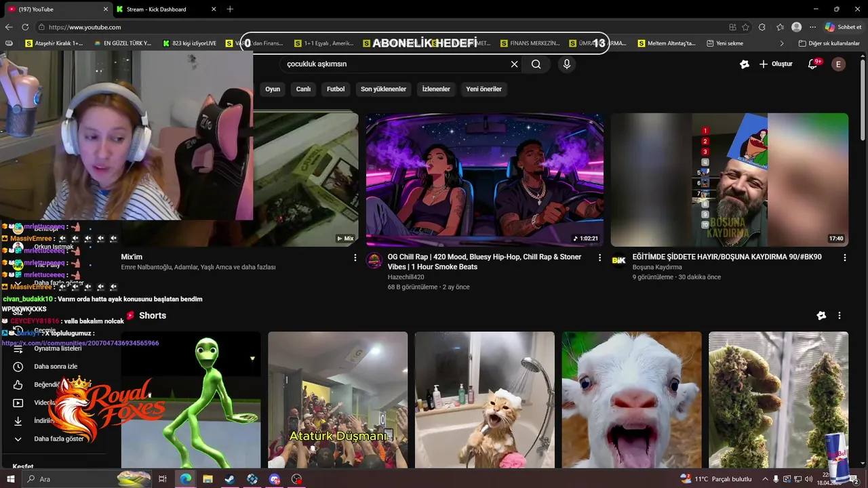Open options menu for Boşuna Kaydırma video
Screen dimensions: 868x488
(x=844, y=258)
